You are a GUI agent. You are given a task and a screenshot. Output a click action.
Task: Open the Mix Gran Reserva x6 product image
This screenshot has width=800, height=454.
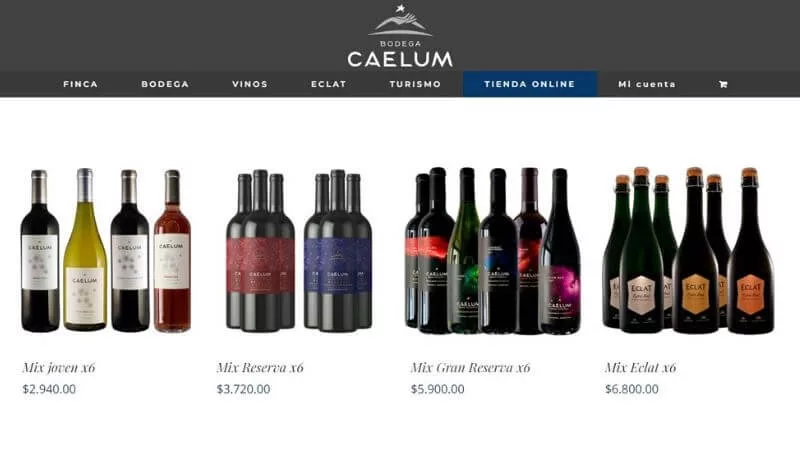pyautogui.click(x=493, y=250)
